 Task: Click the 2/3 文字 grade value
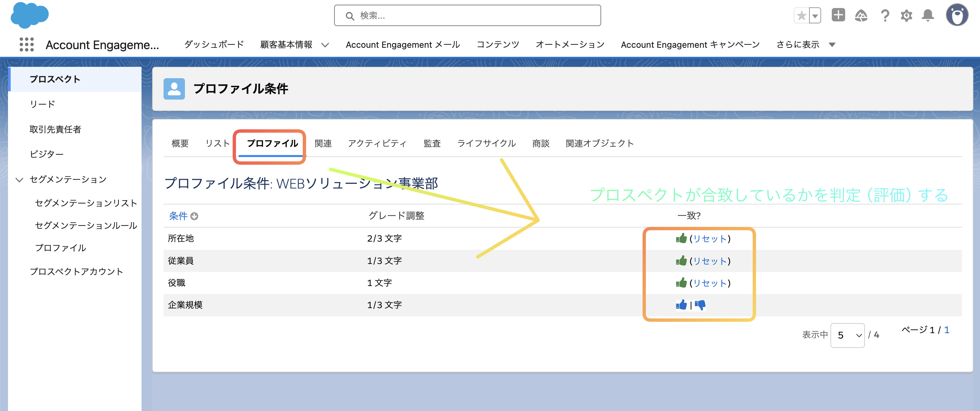pyautogui.click(x=384, y=239)
